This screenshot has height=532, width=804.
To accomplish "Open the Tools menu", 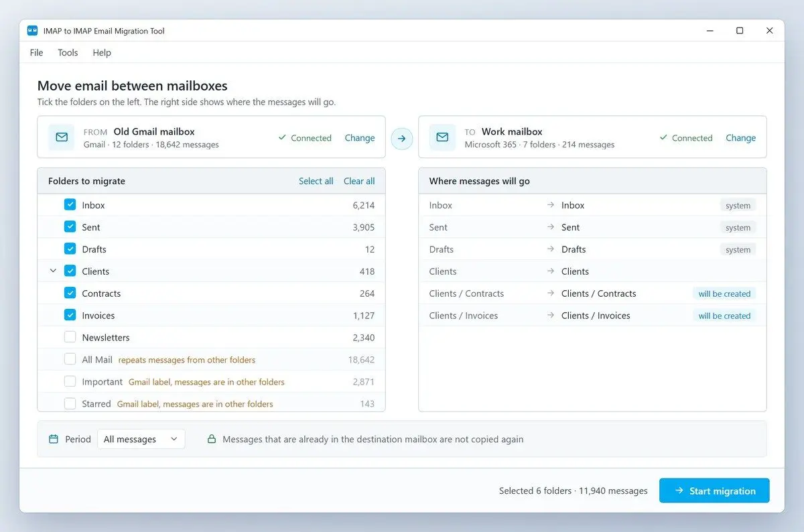I will point(68,53).
